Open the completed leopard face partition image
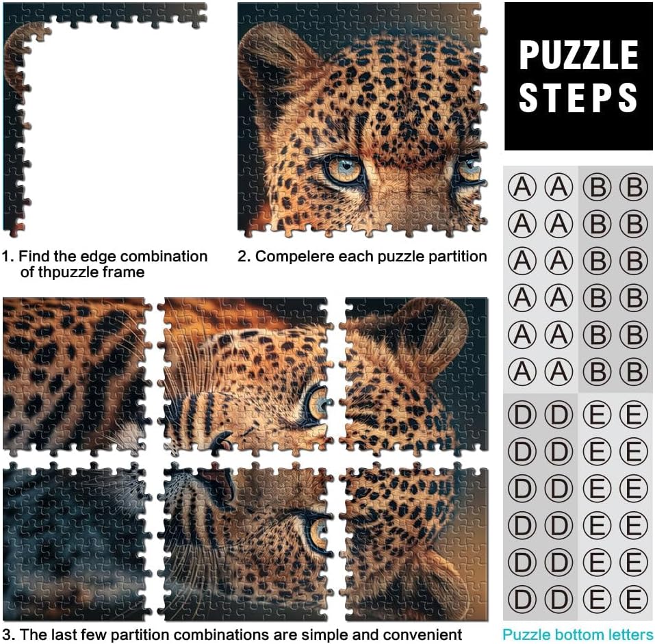Viewport: 655px width, 644px height. [x=362, y=120]
